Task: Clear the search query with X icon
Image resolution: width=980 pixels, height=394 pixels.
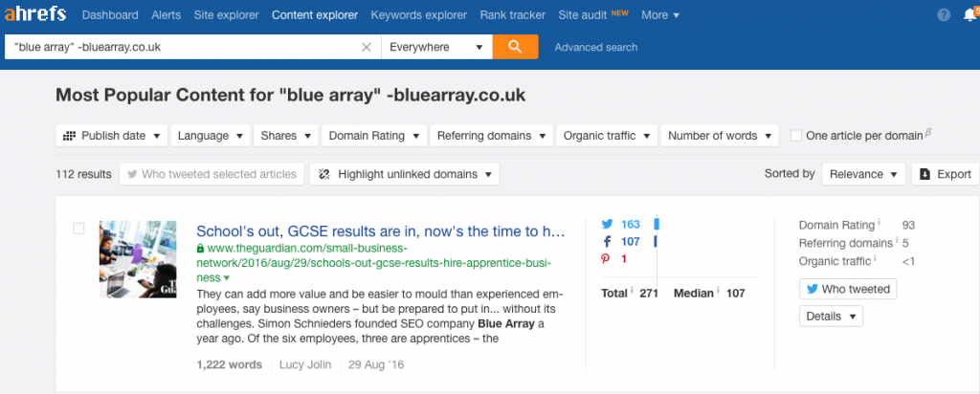Action: tap(367, 48)
